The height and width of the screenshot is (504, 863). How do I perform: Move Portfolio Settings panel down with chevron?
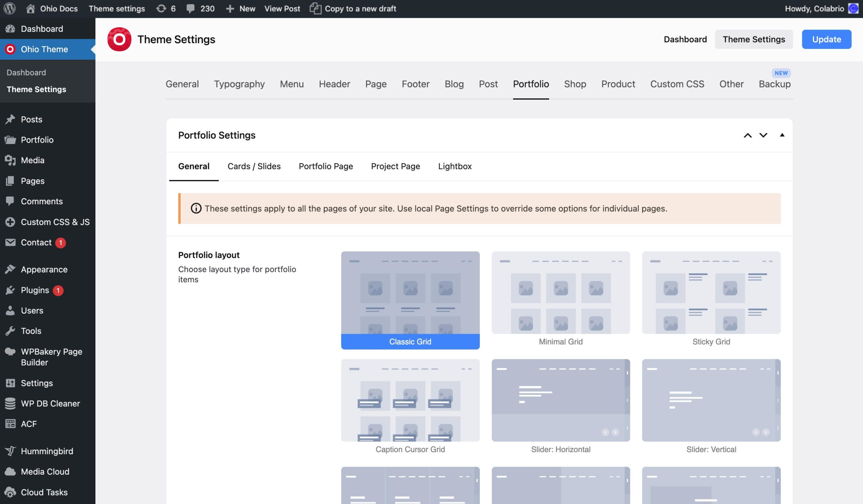coord(763,135)
